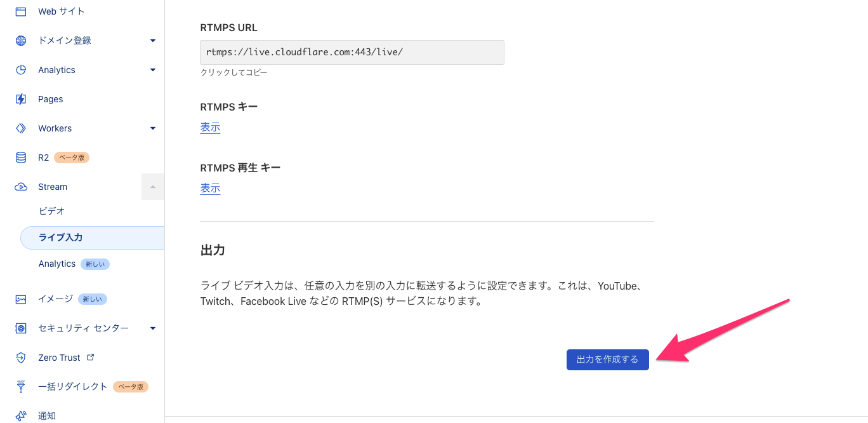This screenshot has width=868, height=423.
Task: Collapse the Stream submenu arrow
Action: click(152, 186)
